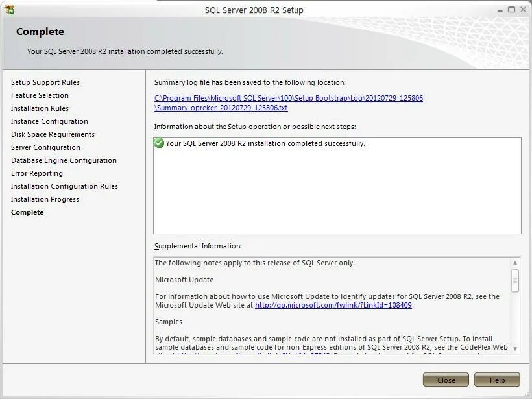
Task: Open the Microsoft Update LinkId=108409 link
Action: pyautogui.click(x=333, y=305)
